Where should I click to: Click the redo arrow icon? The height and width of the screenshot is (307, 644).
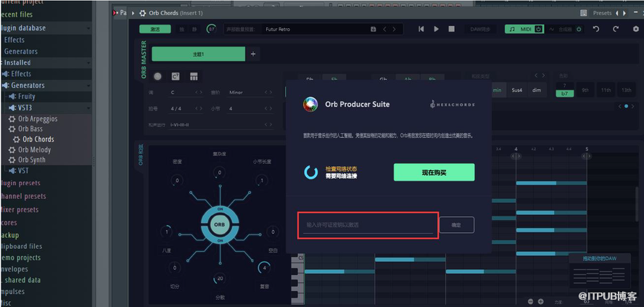point(616,29)
